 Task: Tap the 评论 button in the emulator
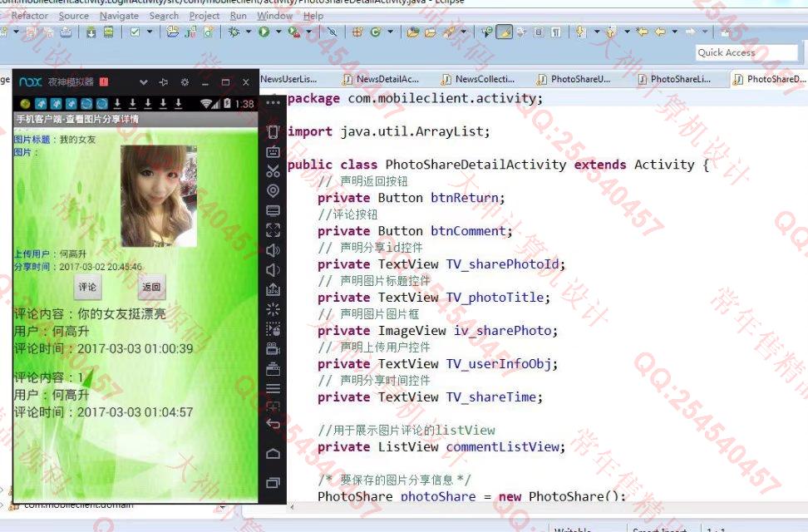click(87, 287)
